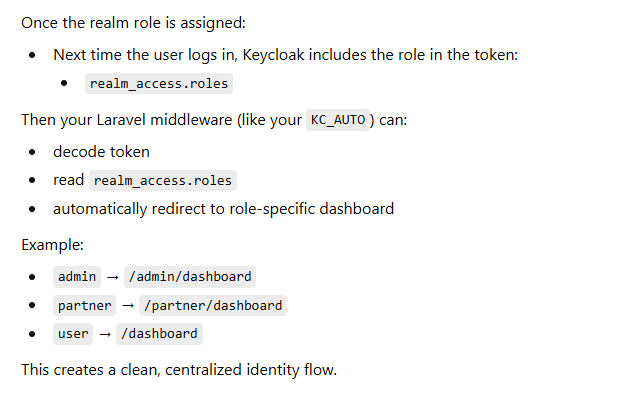This screenshot has width=636, height=401.
Task: Click the "automatically redirect to role-specific dashboard" bullet
Action: (x=223, y=209)
